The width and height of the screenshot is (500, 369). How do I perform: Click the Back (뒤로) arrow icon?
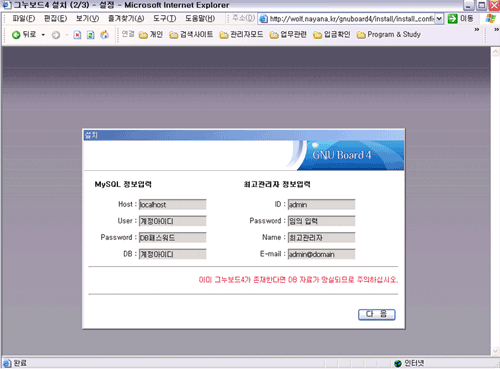tap(16, 35)
